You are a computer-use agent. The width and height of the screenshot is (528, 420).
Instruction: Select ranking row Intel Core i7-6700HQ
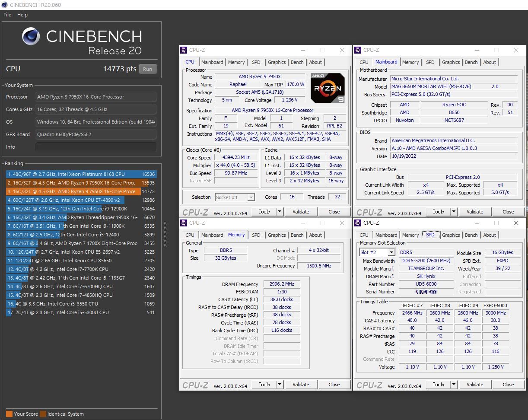(x=81, y=286)
